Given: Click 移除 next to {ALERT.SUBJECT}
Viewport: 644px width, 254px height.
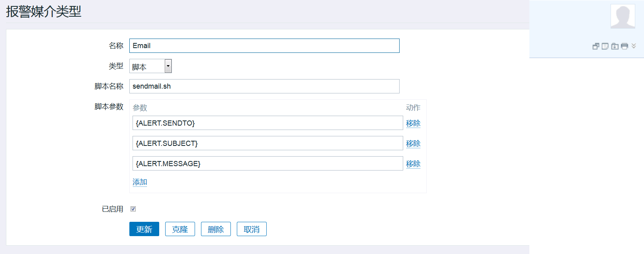Looking at the screenshot, I should point(413,143).
